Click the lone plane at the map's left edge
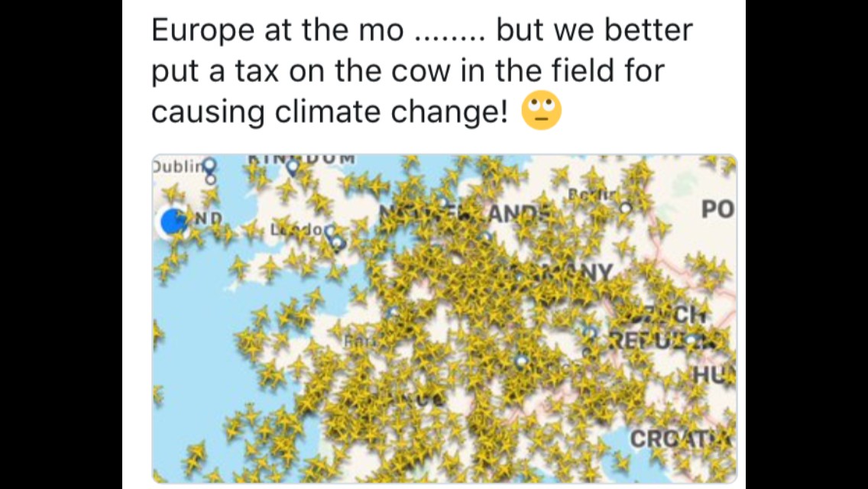Screen dimensions: 868x489 click(156, 333)
